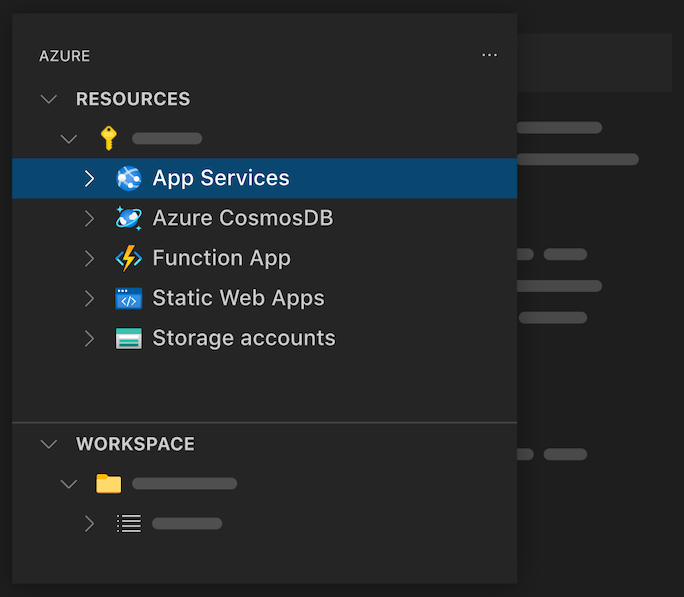Open the Azure panel more actions menu

click(489, 55)
